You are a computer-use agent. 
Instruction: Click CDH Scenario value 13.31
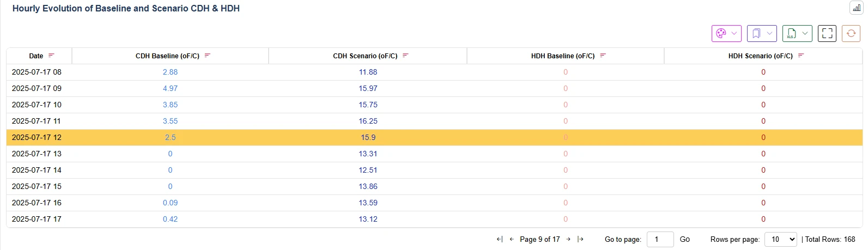(368, 154)
